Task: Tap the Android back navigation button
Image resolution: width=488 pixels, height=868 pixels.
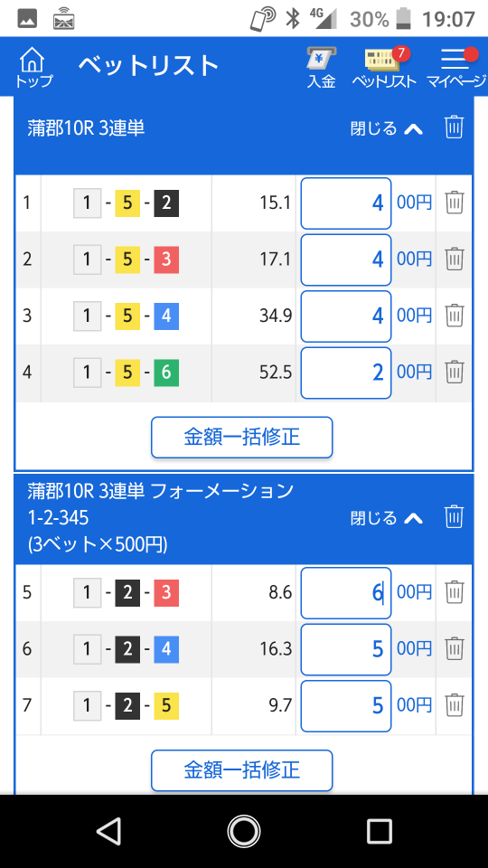Action: tap(108, 831)
